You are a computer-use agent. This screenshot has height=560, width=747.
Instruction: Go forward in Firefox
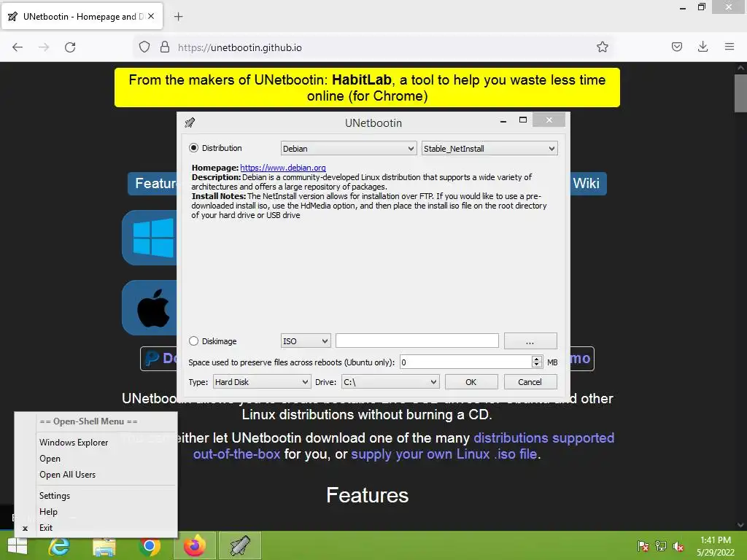pos(44,47)
